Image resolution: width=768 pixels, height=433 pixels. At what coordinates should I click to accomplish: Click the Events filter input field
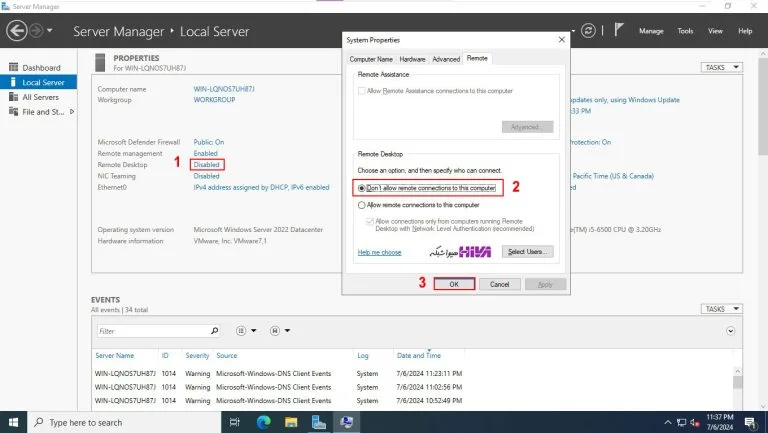153,331
